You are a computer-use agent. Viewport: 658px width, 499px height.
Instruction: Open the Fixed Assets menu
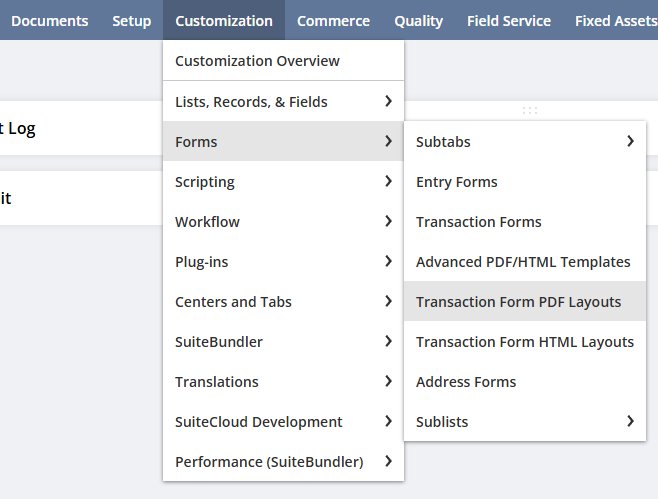pyautogui.click(x=616, y=21)
